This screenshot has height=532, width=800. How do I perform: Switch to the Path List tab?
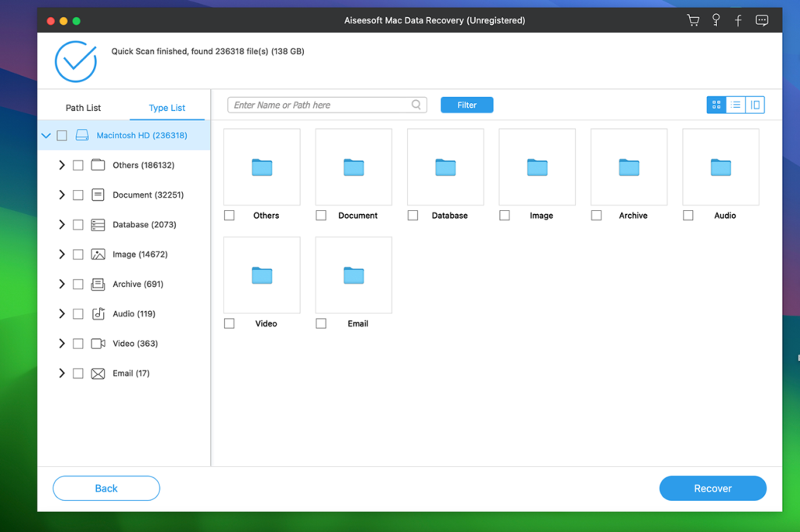[x=84, y=107]
